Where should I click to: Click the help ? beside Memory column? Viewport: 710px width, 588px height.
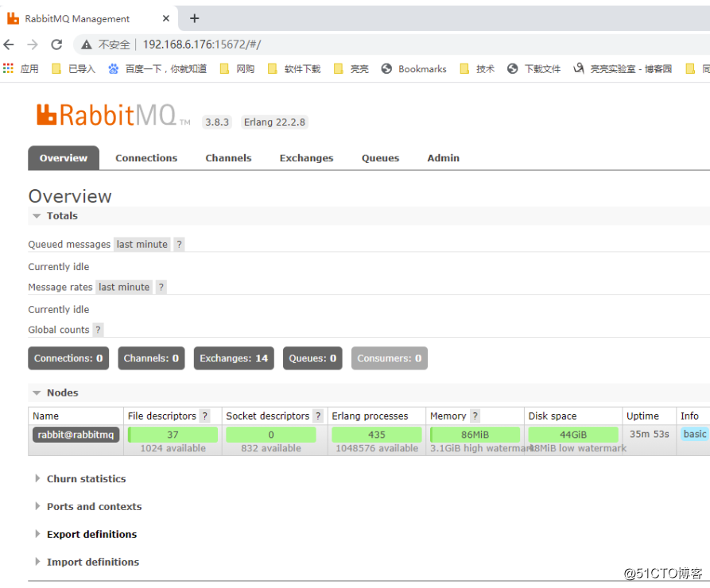coord(475,416)
